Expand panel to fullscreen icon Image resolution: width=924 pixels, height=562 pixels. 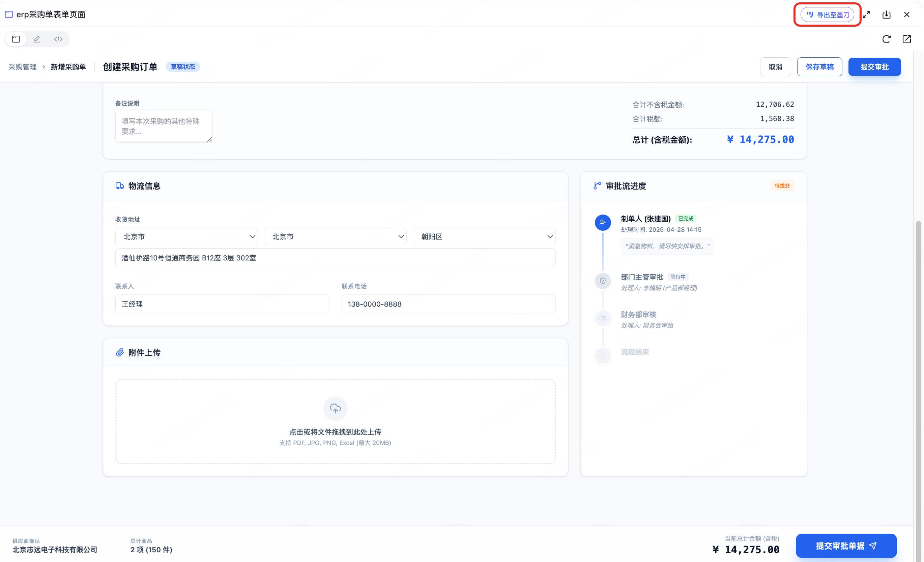(x=866, y=15)
